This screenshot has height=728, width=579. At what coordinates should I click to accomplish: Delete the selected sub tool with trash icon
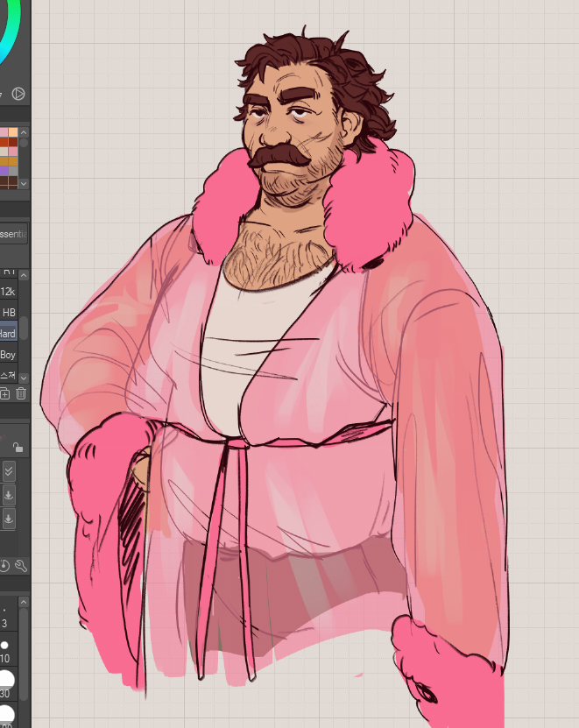click(x=21, y=394)
